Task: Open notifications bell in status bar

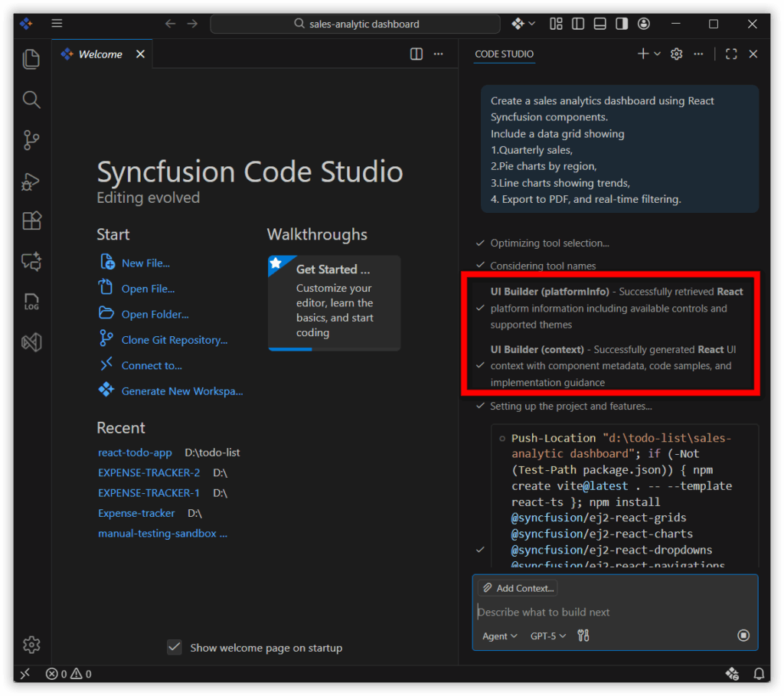Action: (x=759, y=674)
